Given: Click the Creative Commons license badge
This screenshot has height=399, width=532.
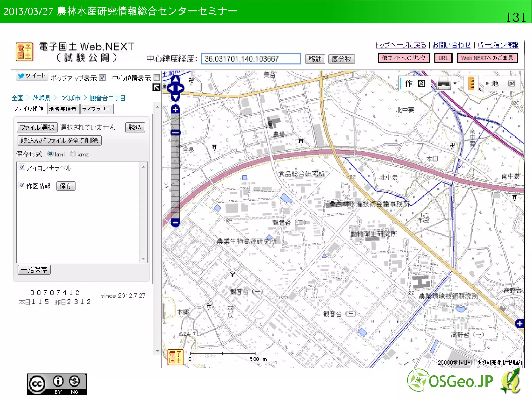Looking at the screenshot, I should (57, 384).
